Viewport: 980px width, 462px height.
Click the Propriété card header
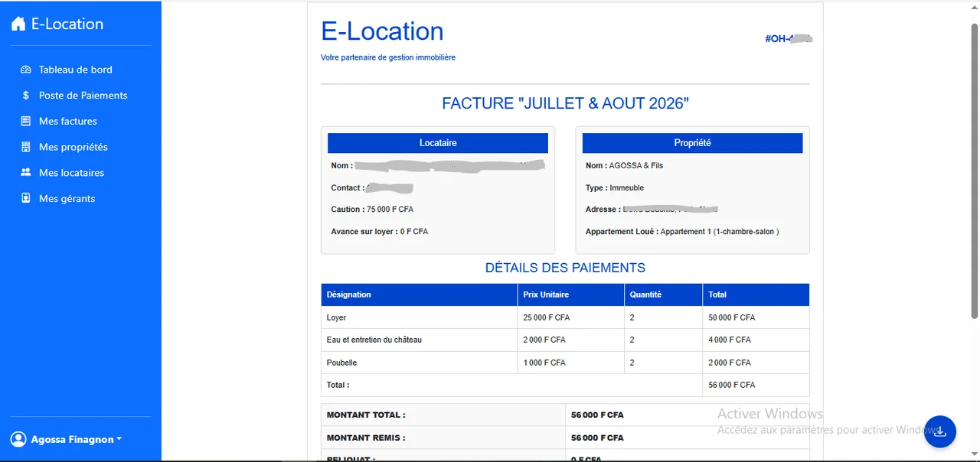click(x=692, y=143)
